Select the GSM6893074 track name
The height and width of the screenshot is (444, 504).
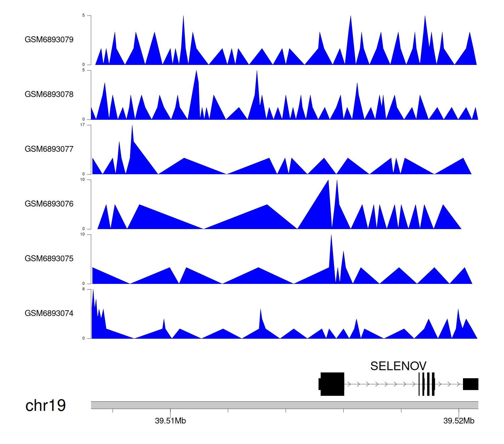click(49, 313)
